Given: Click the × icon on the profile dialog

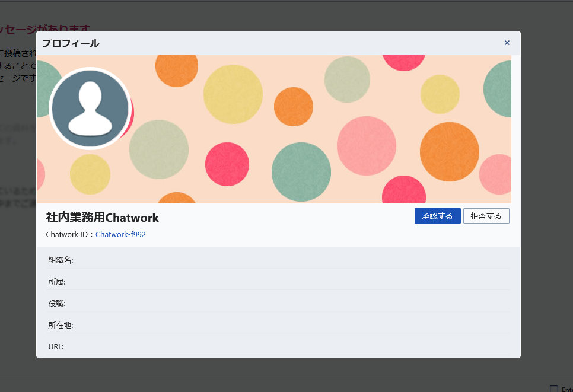Looking at the screenshot, I should 507,43.
